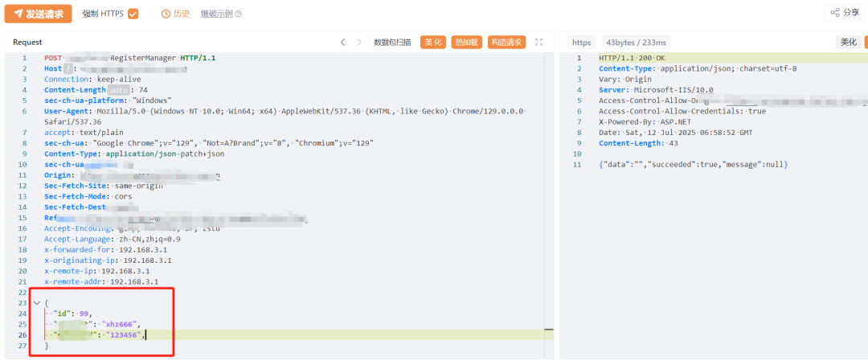
Task: Click the Content-Type application/json-patch+json line
Action: (x=134, y=154)
